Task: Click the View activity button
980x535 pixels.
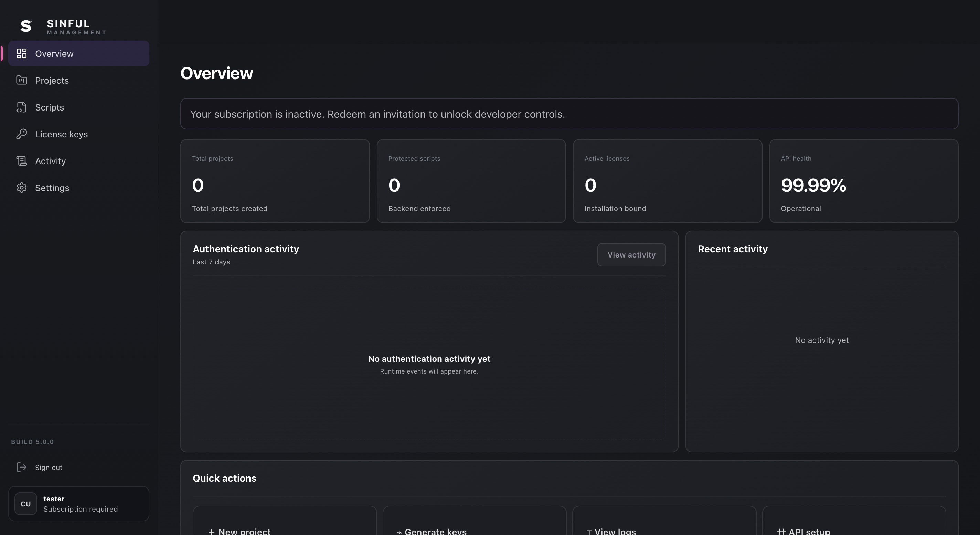Action: [631, 254]
